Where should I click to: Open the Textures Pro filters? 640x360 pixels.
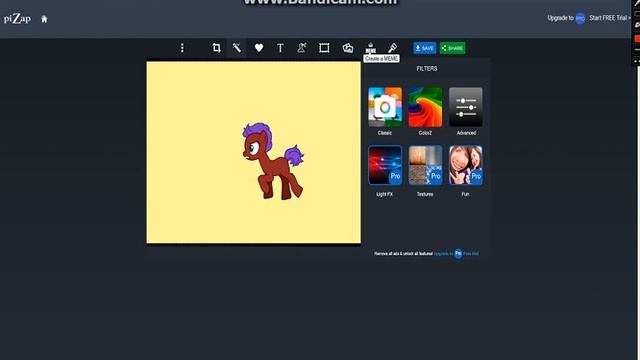pos(425,165)
